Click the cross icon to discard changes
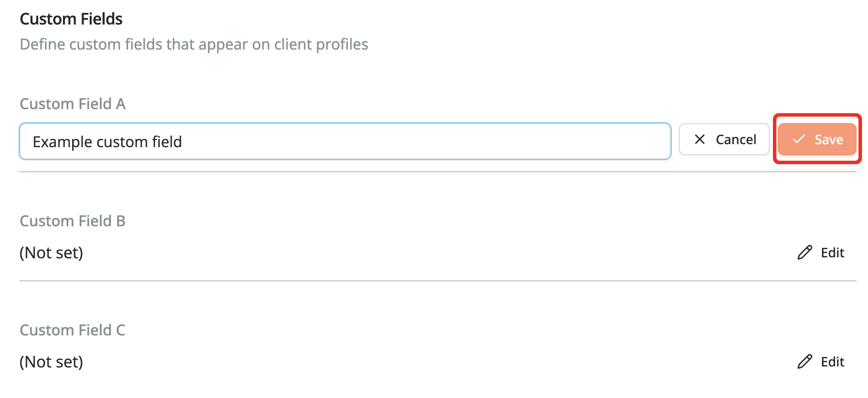This screenshot has width=868, height=398. pos(700,140)
